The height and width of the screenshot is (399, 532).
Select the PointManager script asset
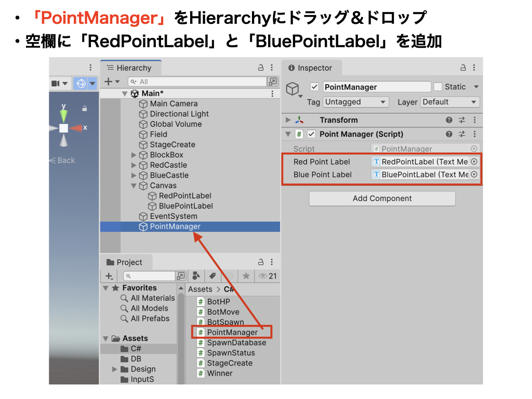(232, 332)
